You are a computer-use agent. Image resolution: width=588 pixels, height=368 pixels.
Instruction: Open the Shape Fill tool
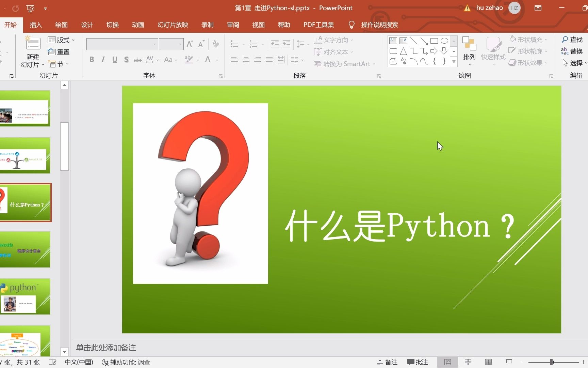(x=528, y=40)
